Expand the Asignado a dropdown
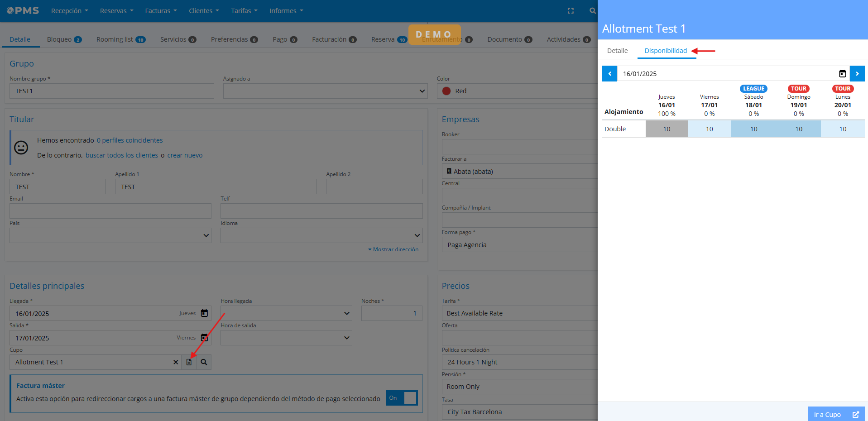 pos(325,91)
